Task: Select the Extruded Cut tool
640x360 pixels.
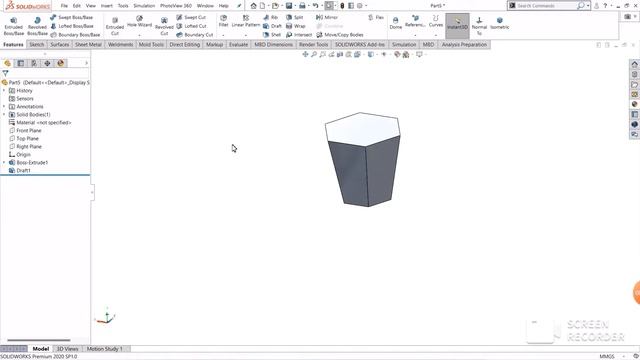Action: click(x=115, y=26)
